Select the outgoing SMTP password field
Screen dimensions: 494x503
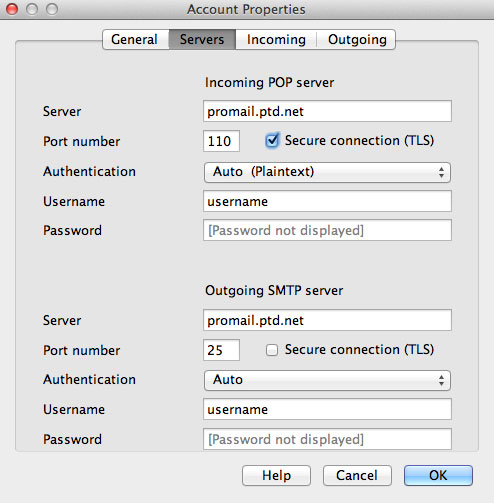coord(327,439)
